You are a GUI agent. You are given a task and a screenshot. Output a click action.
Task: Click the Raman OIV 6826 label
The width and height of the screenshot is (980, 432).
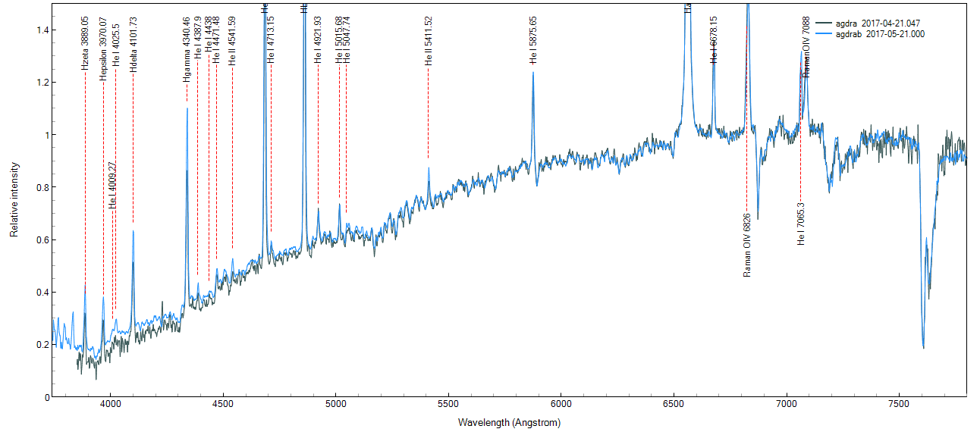tap(747, 245)
